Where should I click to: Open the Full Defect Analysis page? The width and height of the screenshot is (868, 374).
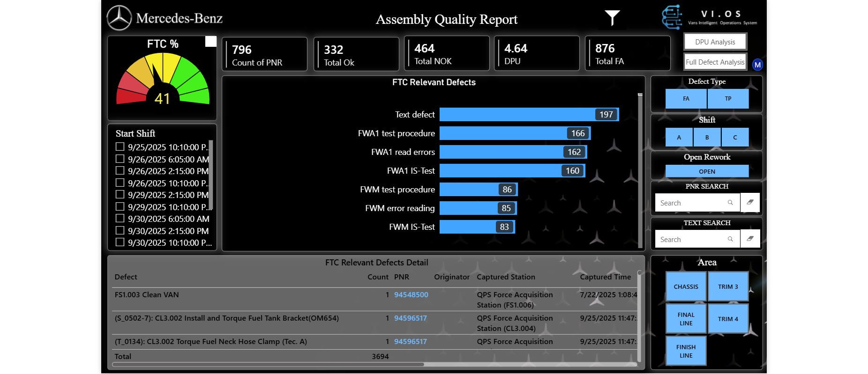click(x=715, y=62)
